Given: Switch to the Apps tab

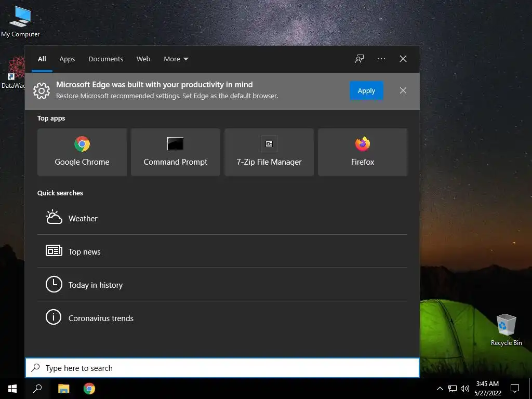Looking at the screenshot, I should (67, 59).
